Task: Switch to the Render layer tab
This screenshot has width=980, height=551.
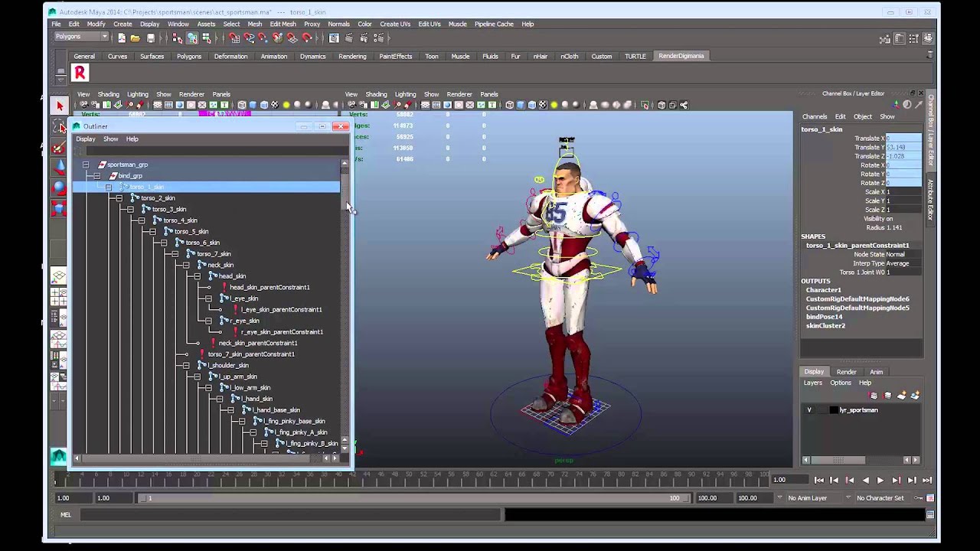Action: pyautogui.click(x=846, y=372)
